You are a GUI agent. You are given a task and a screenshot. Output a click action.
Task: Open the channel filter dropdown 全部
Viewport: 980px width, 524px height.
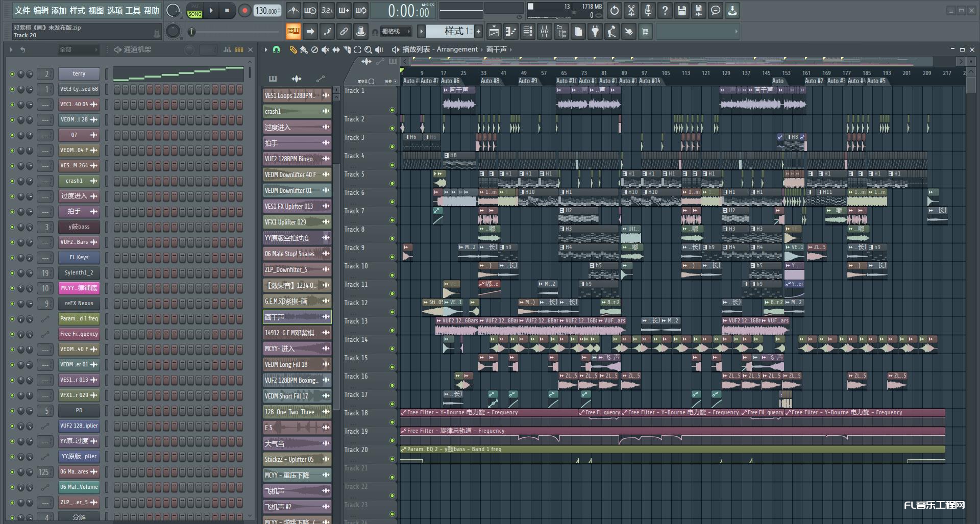pos(78,49)
